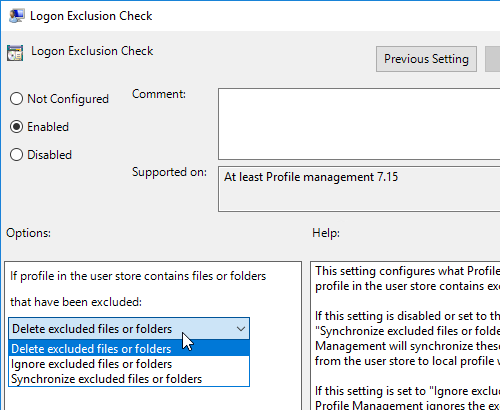Choose the Disabled radio button
This screenshot has height=410, width=500.
pos(16,155)
